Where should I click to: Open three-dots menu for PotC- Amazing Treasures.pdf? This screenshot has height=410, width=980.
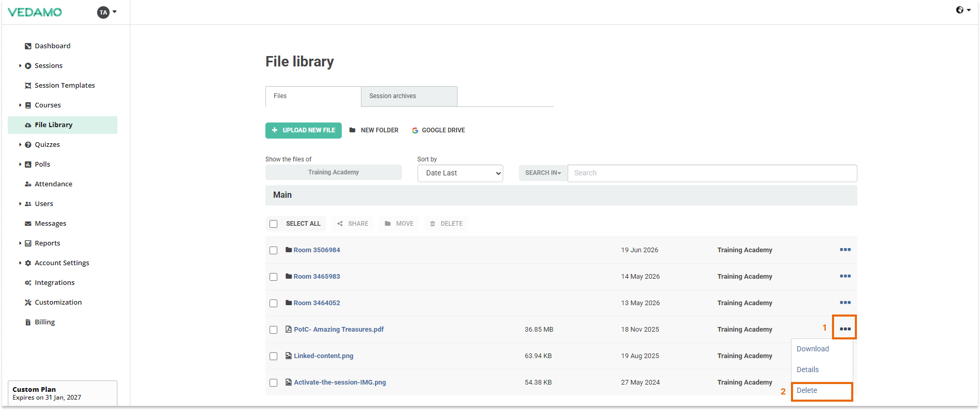(x=845, y=329)
